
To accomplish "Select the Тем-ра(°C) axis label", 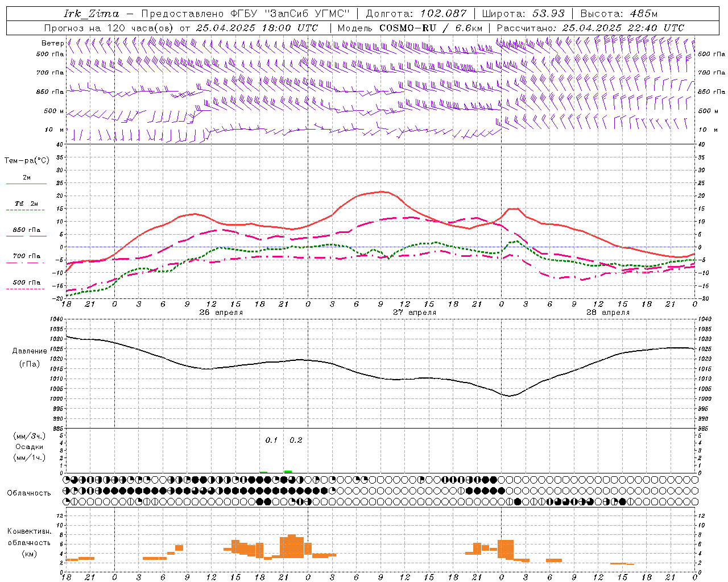I will pos(27,161).
